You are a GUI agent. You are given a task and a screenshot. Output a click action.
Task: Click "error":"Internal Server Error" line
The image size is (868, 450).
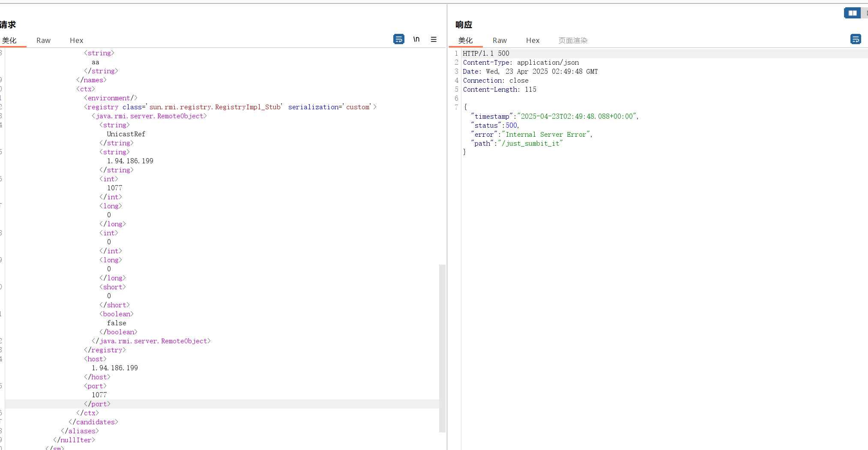(531, 135)
